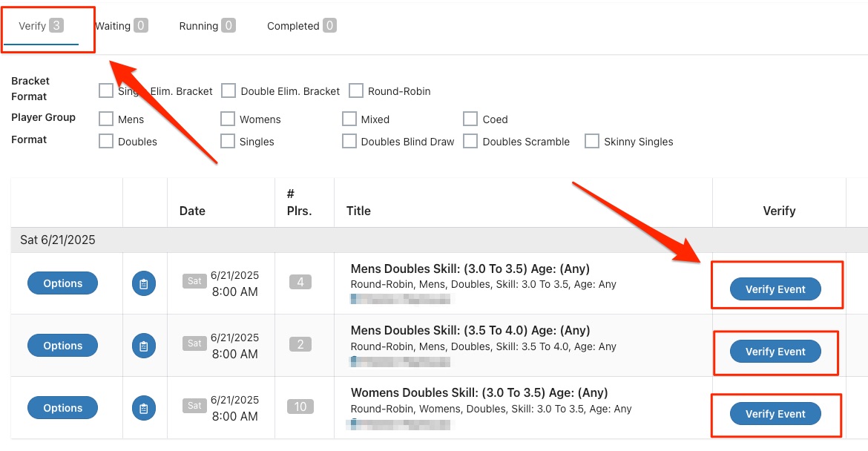Screen dimensions: 868x451
Task: Enable the Coed player group filter
Action: tap(470, 119)
